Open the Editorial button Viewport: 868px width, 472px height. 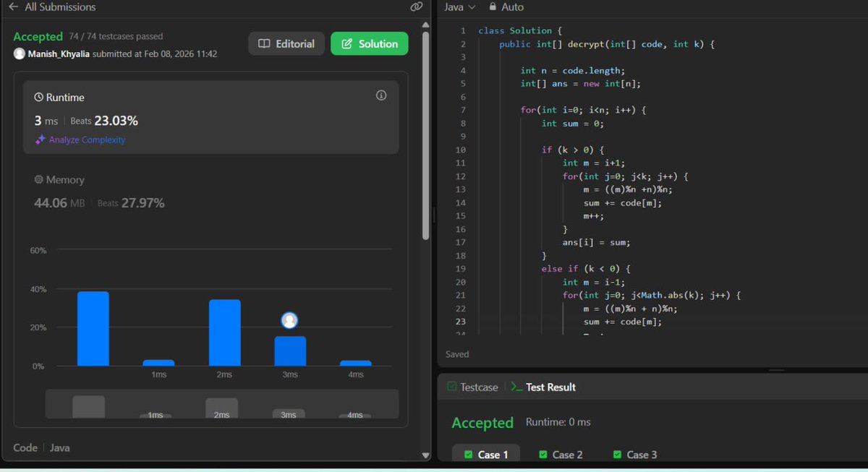point(286,43)
